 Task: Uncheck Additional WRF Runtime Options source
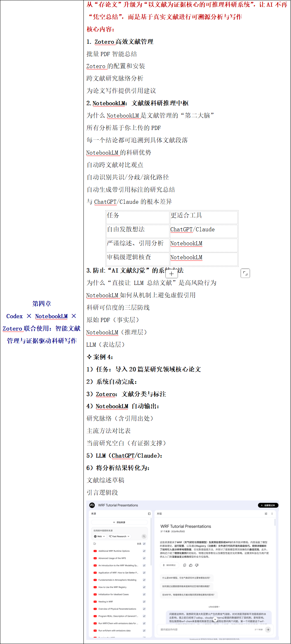144,551
